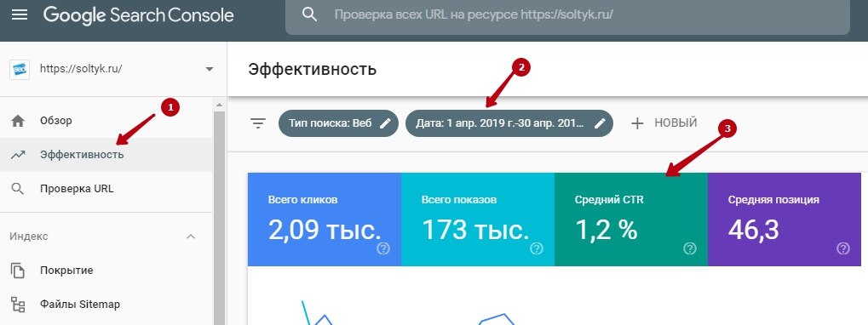This screenshot has height=325, width=868.
Task: Click the pages icon beside Покрытие
Action: (x=18, y=271)
